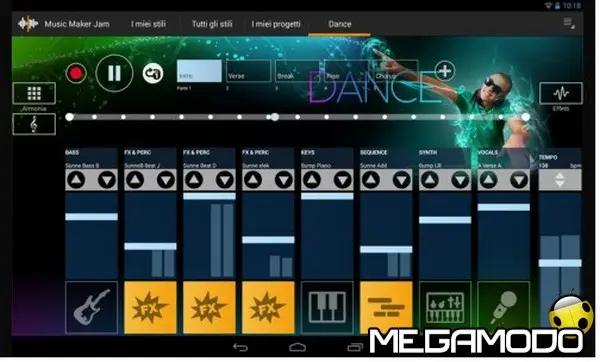Select the SYNTH mixer instrument tile
Viewport: 600px width, 362px height.
point(445,308)
